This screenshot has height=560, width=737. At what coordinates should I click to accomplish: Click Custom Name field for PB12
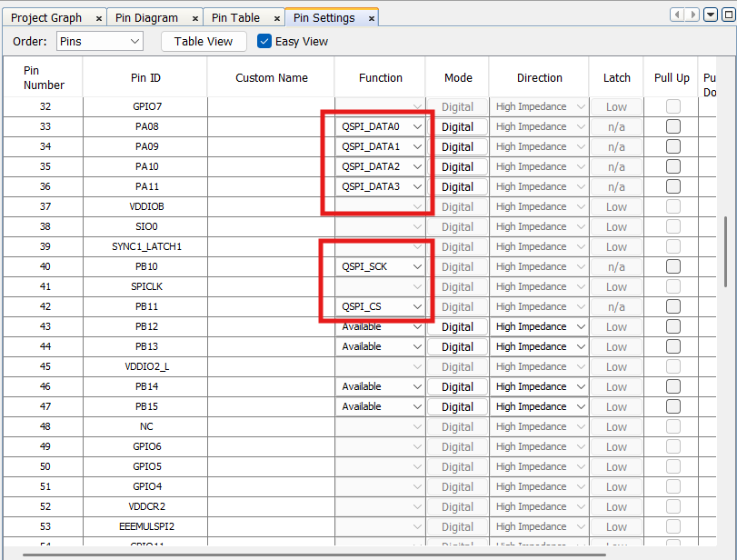pos(271,326)
